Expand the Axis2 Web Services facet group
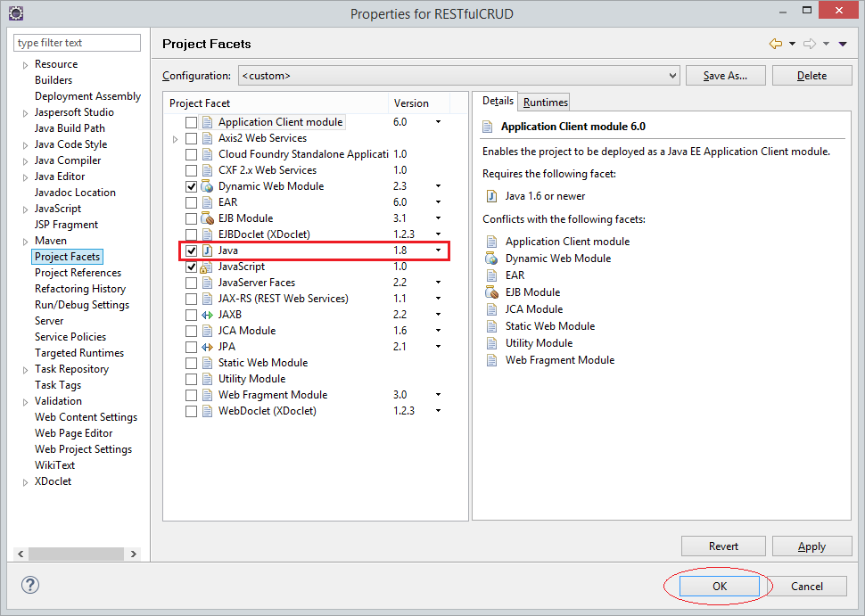This screenshot has width=865, height=616. pos(175,139)
